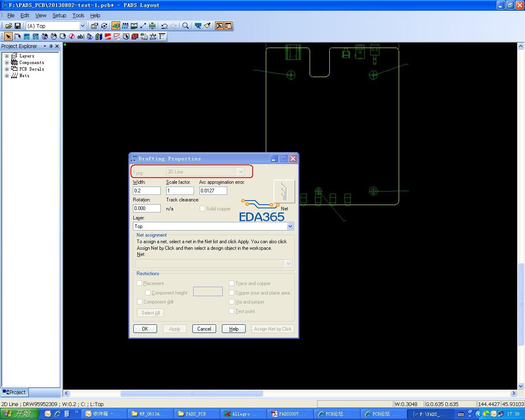Click the Cancel button
Screen dimensions: 525x420
(204, 329)
